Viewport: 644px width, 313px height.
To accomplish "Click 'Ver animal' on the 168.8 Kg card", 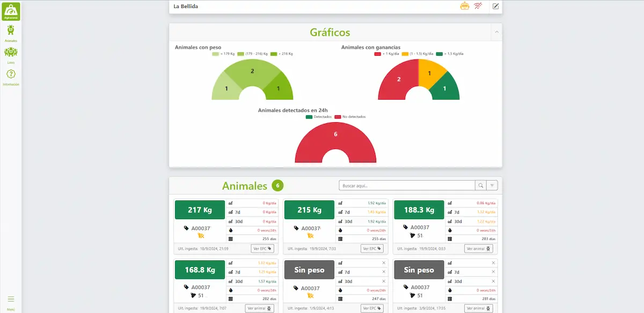I will tap(260, 308).
